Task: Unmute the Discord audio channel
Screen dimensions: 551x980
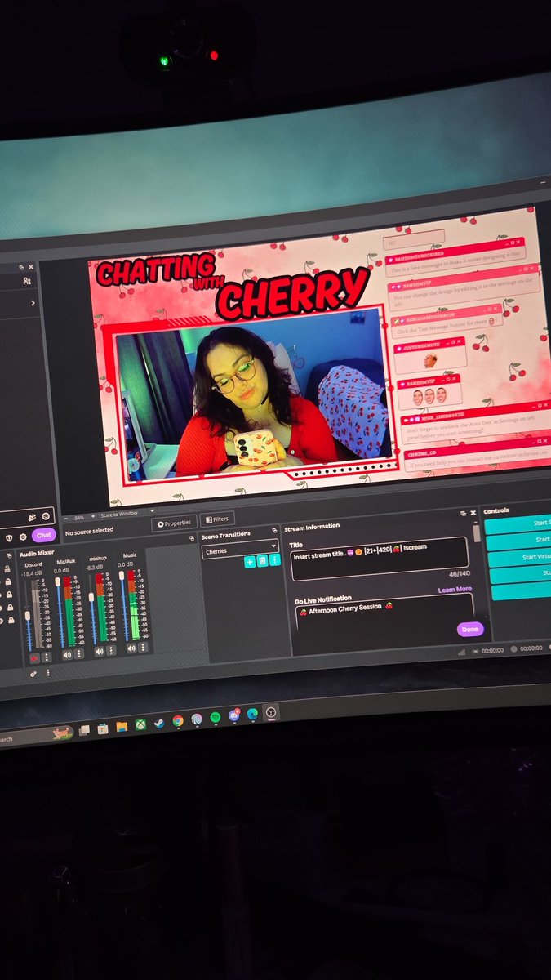Action: [x=34, y=658]
